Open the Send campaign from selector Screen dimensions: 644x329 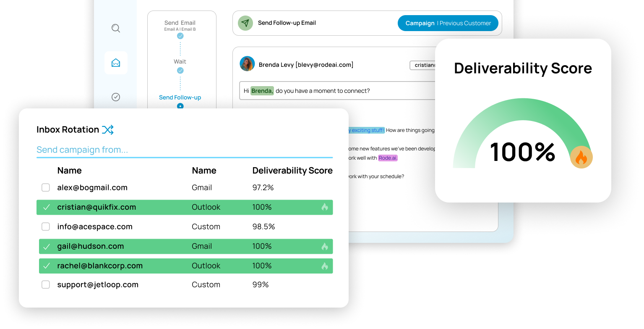click(x=184, y=150)
